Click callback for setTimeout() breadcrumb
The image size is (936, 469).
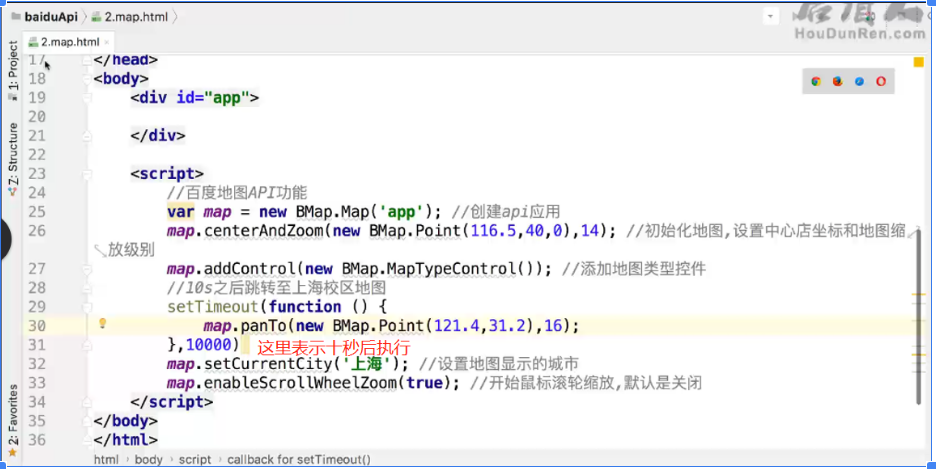pyautogui.click(x=298, y=459)
